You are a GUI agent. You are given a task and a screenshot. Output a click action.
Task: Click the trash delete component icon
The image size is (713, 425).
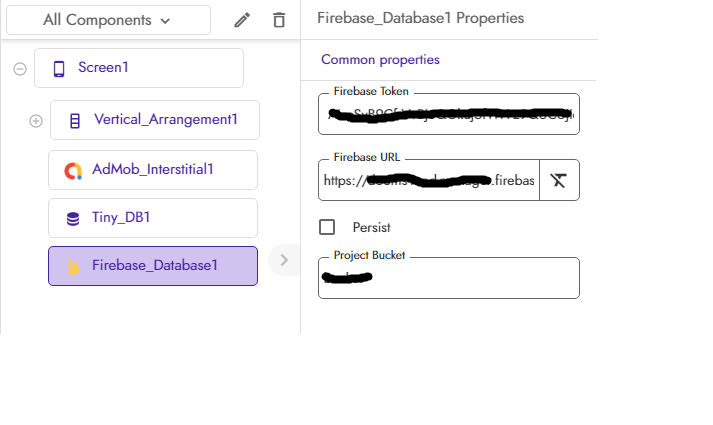click(279, 20)
